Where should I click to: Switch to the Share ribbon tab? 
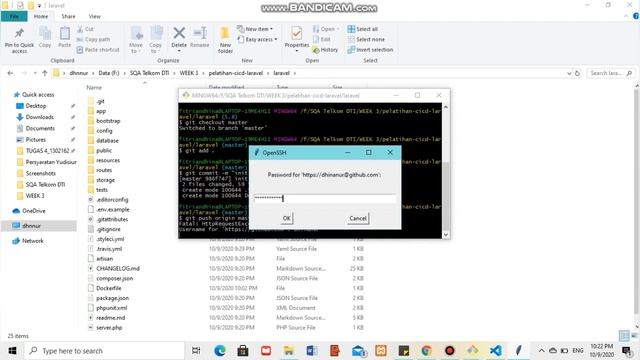coord(68,16)
